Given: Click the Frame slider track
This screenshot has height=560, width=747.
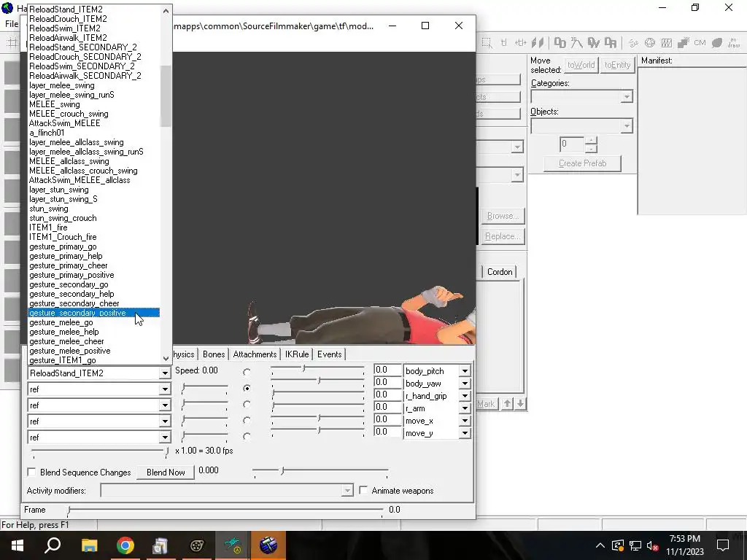Looking at the screenshot, I should (x=225, y=511).
